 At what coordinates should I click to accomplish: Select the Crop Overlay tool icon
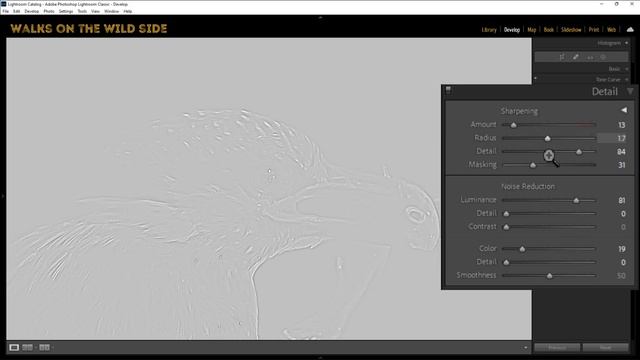click(x=562, y=57)
